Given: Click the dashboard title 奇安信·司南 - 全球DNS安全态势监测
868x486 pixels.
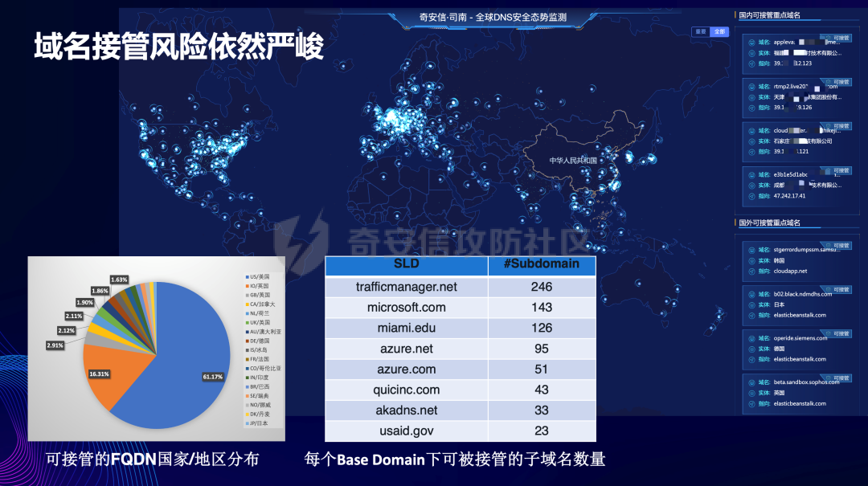Looking at the screenshot, I should point(493,17).
